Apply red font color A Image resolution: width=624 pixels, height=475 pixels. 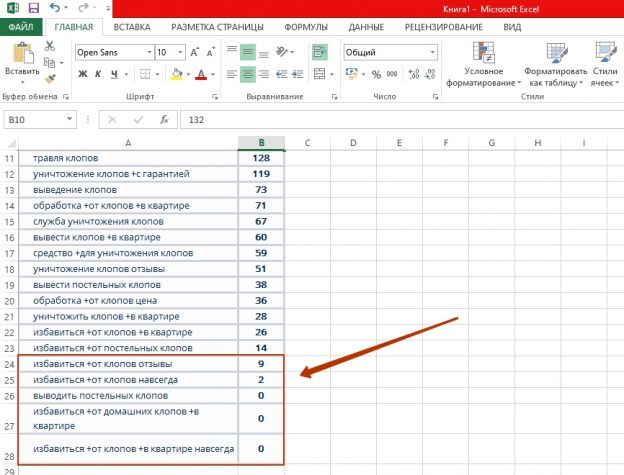point(201,74)
